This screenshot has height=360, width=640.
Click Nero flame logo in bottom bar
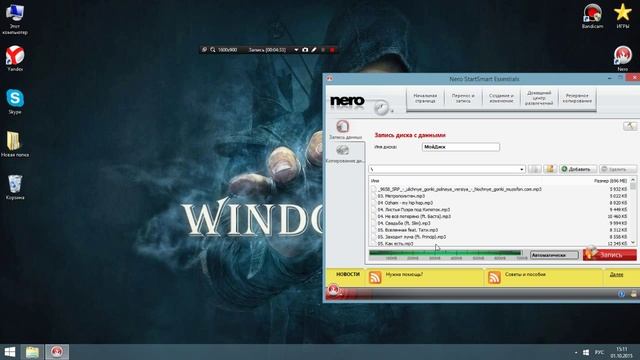tap(333, 291)
